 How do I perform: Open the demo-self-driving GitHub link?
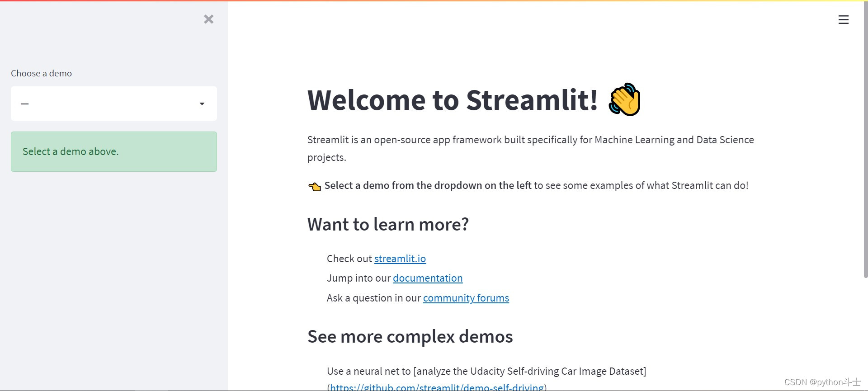[437, 387]
